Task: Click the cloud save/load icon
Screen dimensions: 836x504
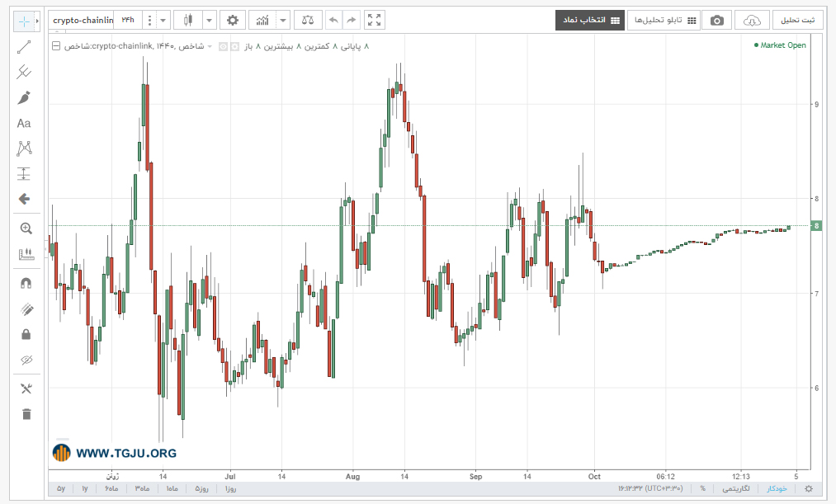Action: [x=752, y=21]
